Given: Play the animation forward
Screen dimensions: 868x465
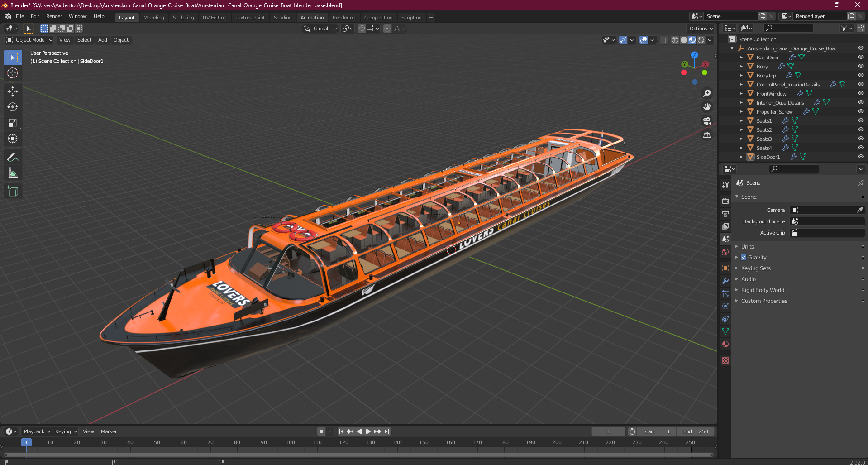Looking at the screenshot, I should click(368, 431).
